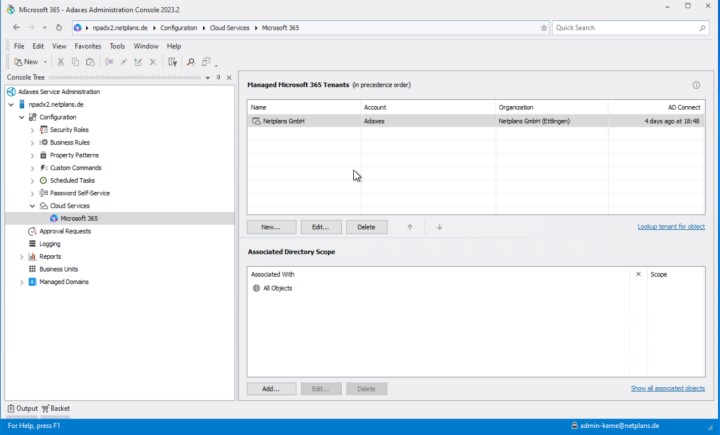This screenshot has height=435, width=720.
Task: Close the Console Tree panel
Action: click(x=229, y=77)
